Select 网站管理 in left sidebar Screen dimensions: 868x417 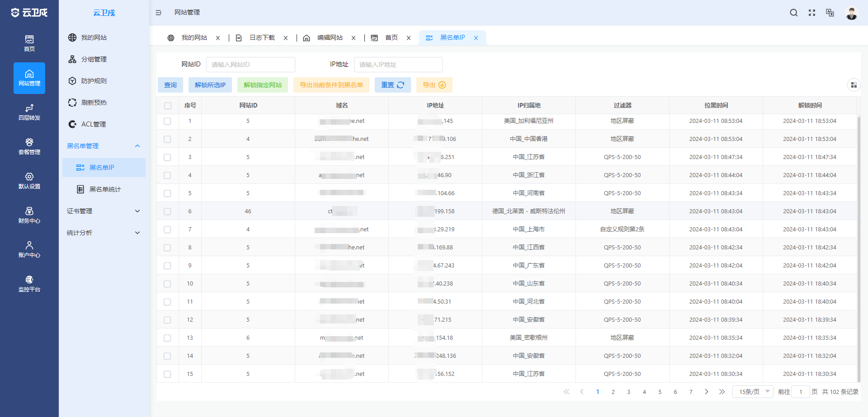click(29, 78)
